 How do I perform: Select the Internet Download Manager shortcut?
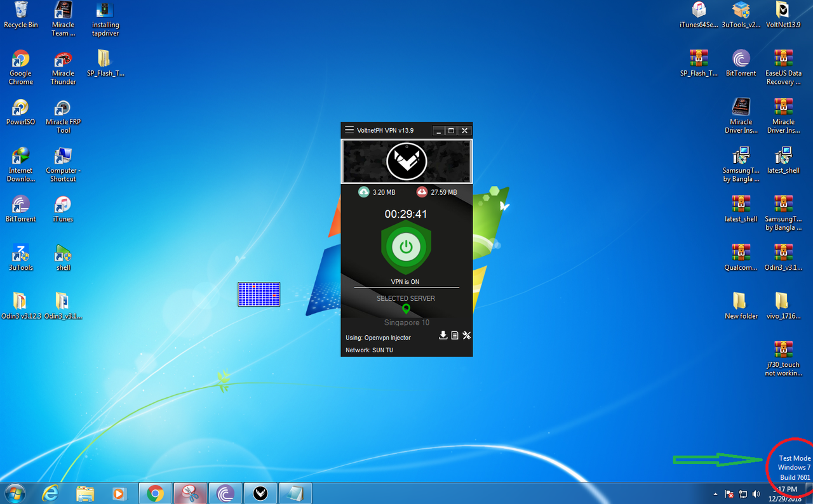[x=21, y=165]
